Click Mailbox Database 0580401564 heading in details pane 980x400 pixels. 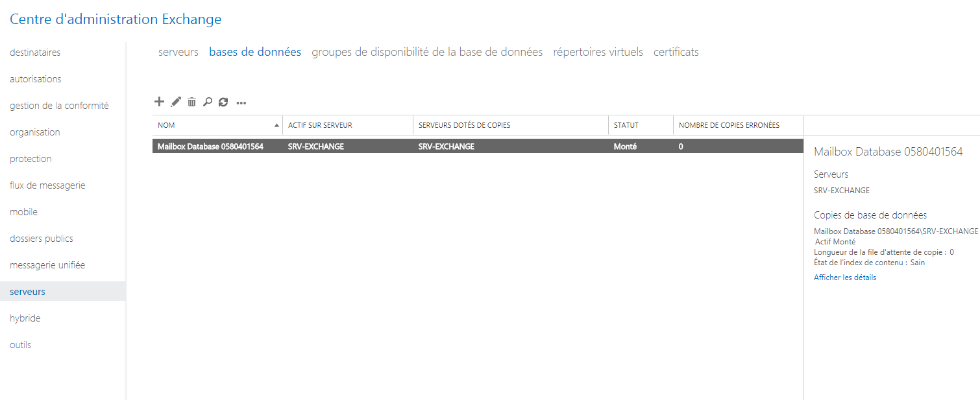(x=888, y=152)
